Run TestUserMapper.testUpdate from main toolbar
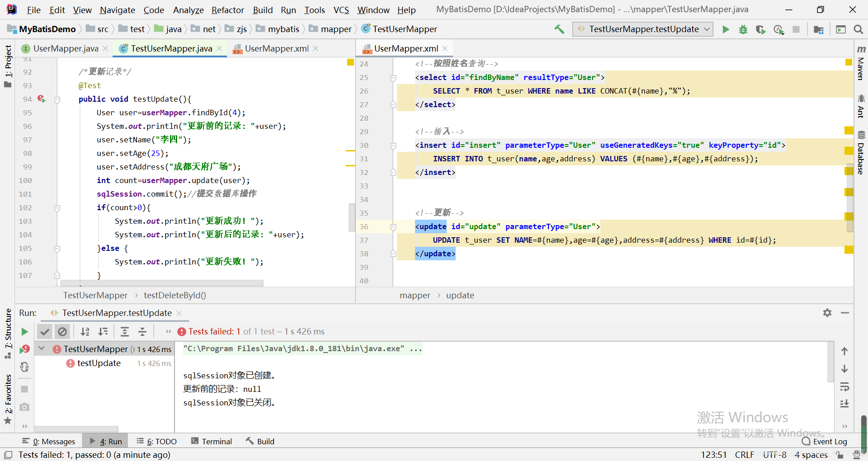The image size is (868, 461). tap(726, 29)
